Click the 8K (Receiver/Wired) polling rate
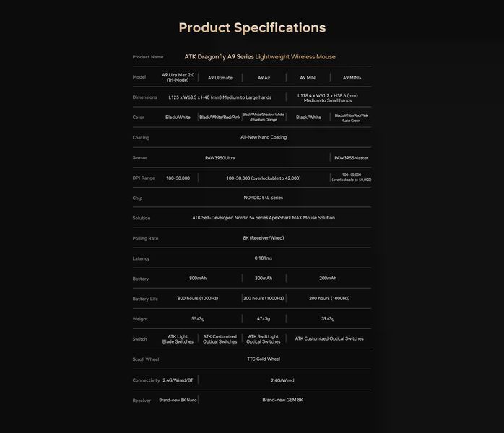Viewport: 504px width, 433px height. (264, 238)
